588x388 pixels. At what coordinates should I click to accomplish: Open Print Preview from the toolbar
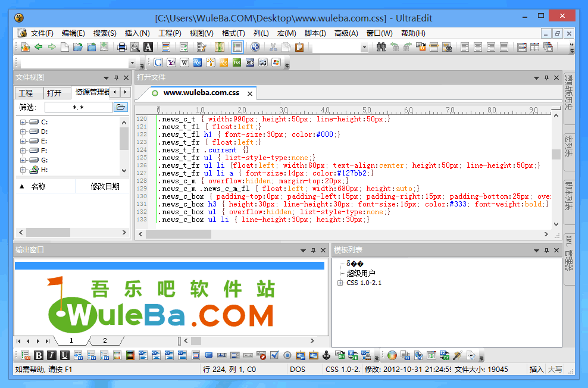(135, 47)
